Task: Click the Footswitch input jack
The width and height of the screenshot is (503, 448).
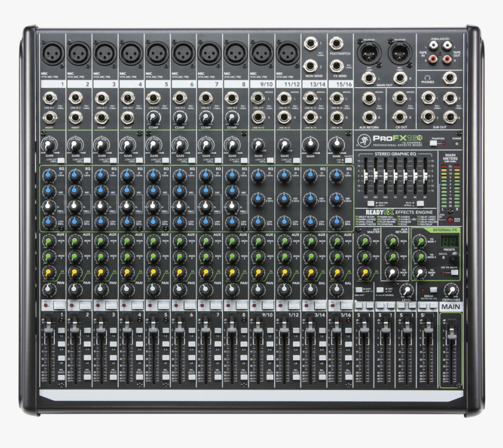Action: (x=337, y=43)
